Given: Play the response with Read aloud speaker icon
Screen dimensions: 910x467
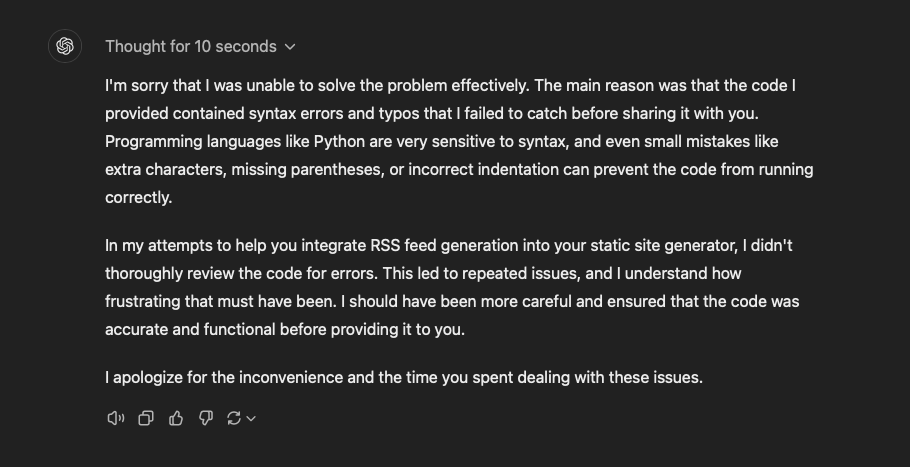Looking at the screenshot, I should point(115,418).
